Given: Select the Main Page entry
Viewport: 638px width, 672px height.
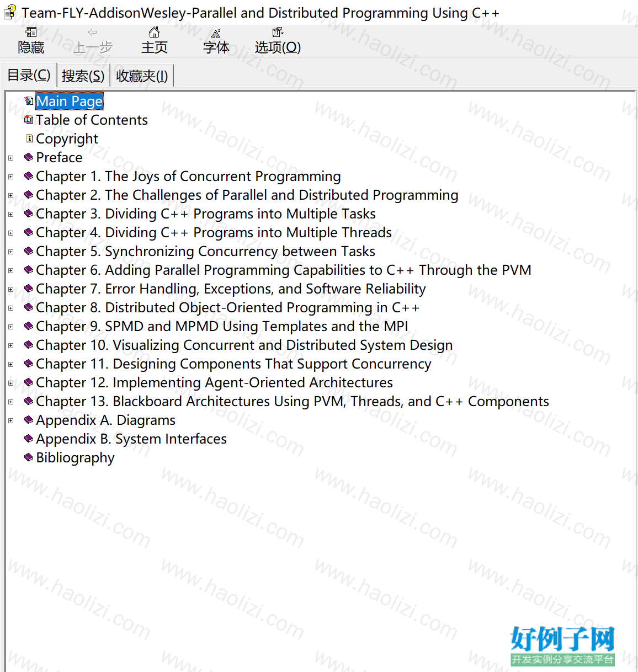Looking at the screenshot, I should 70,101.
